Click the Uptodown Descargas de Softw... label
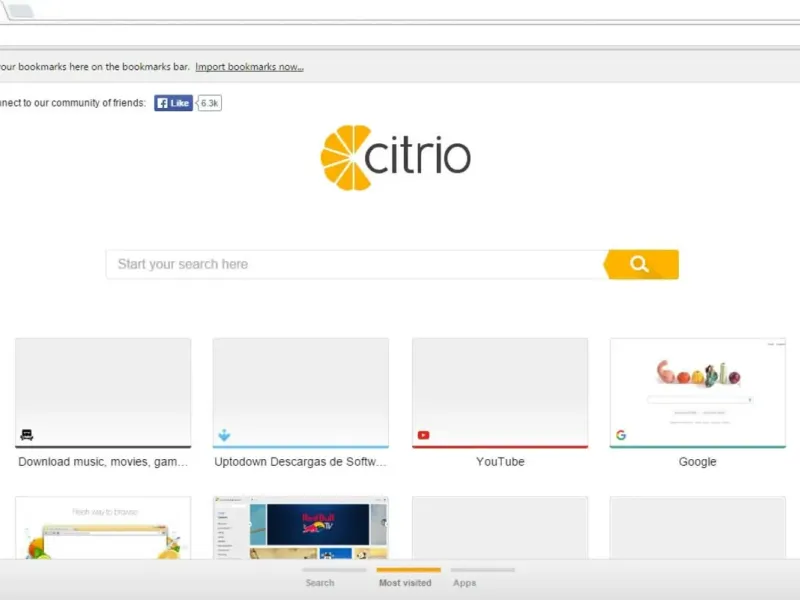Screen dimensions: 800x600 [x=301, y=462]
